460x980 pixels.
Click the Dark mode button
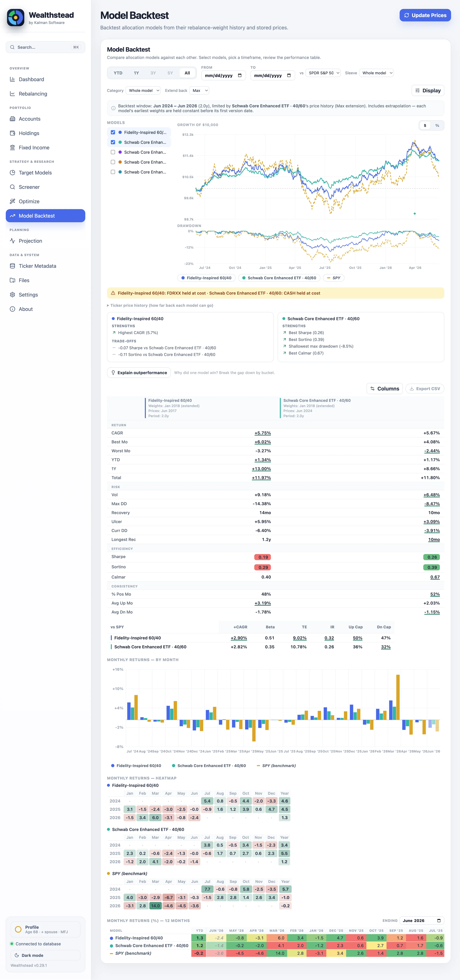[x=45, y=955]
